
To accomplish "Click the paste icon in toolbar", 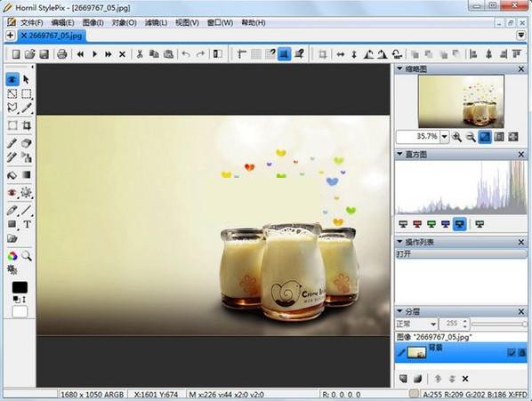I will pos(169,54).
